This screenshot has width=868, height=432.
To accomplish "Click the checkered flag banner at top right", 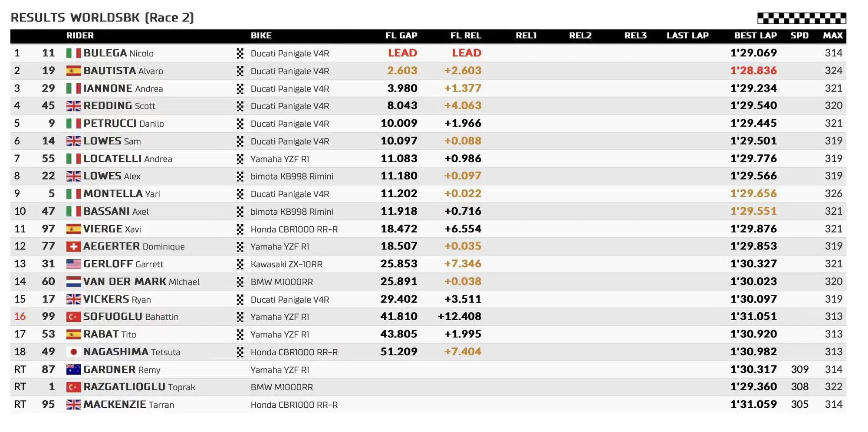I will pos(801,18).
